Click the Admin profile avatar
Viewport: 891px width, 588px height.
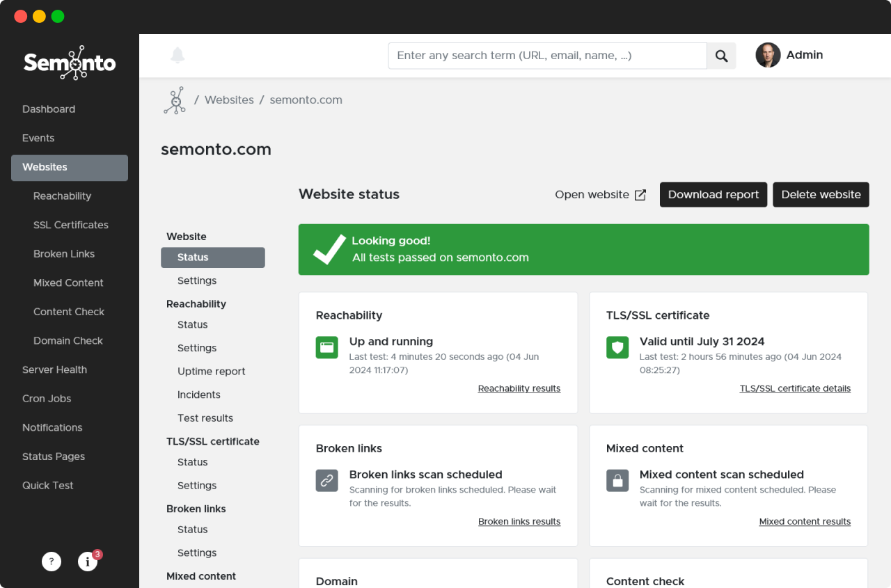click(768, 56)
